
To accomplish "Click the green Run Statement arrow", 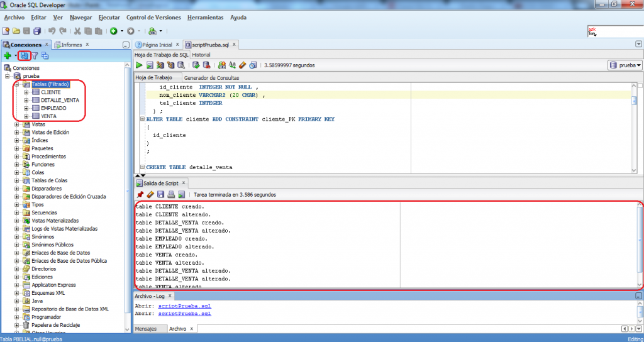I will (x=139, y=65).
